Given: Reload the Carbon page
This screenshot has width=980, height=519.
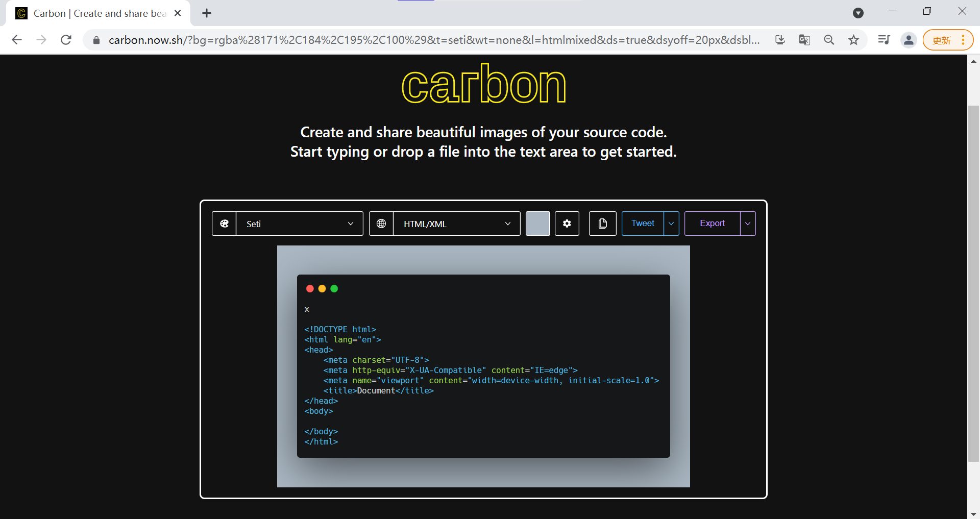Looking at the screenshot, I should tap(66, 40).
